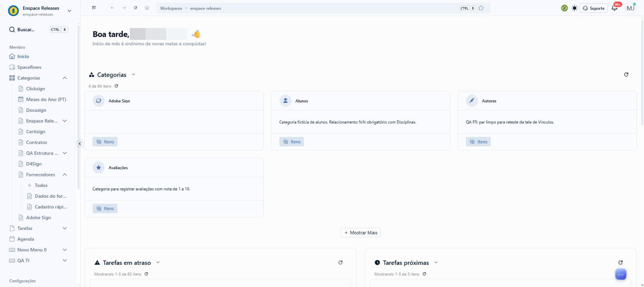Click the Alunos card person icon
The image size is (644, 287).
coord(285,101)
